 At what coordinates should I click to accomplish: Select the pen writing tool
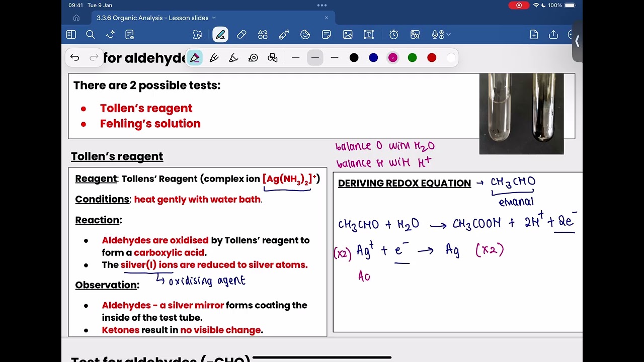(x=220, y=35)
